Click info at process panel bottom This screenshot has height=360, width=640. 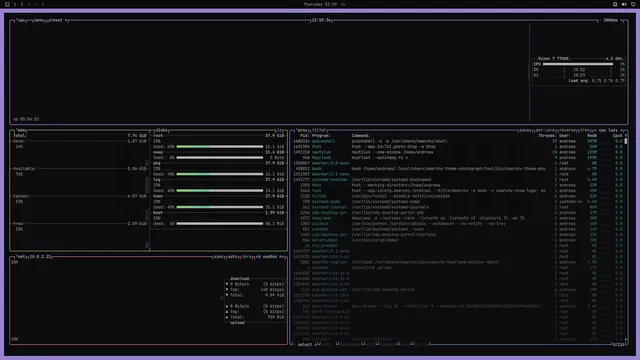point(326,344)
